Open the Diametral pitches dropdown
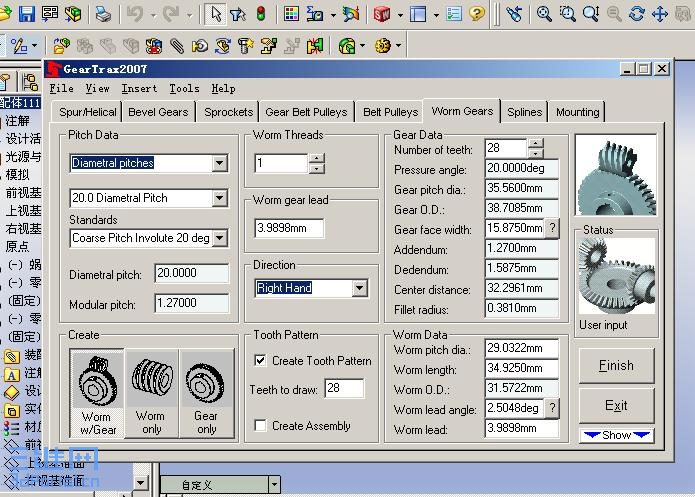 point(219,163)
